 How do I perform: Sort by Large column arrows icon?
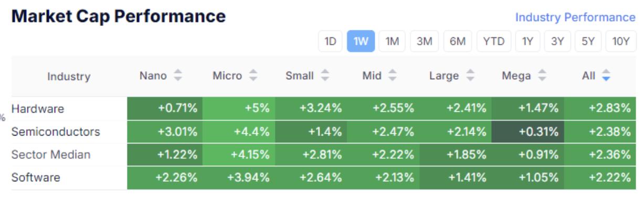pos(470,76)
